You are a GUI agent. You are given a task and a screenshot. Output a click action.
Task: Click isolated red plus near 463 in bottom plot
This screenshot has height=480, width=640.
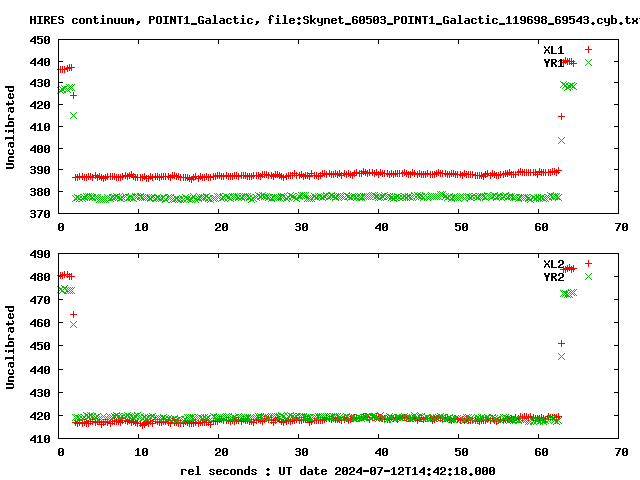coord(73,315)
